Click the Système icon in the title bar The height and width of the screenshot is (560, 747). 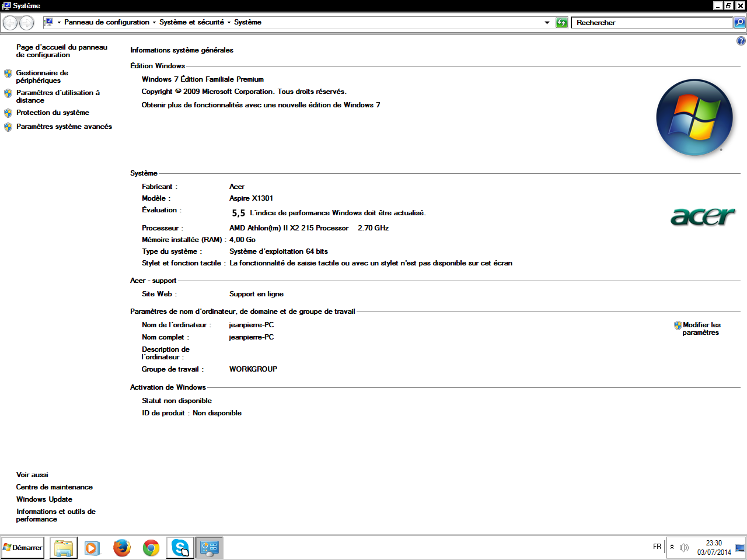pyautogui.click(x=6, y=6)
